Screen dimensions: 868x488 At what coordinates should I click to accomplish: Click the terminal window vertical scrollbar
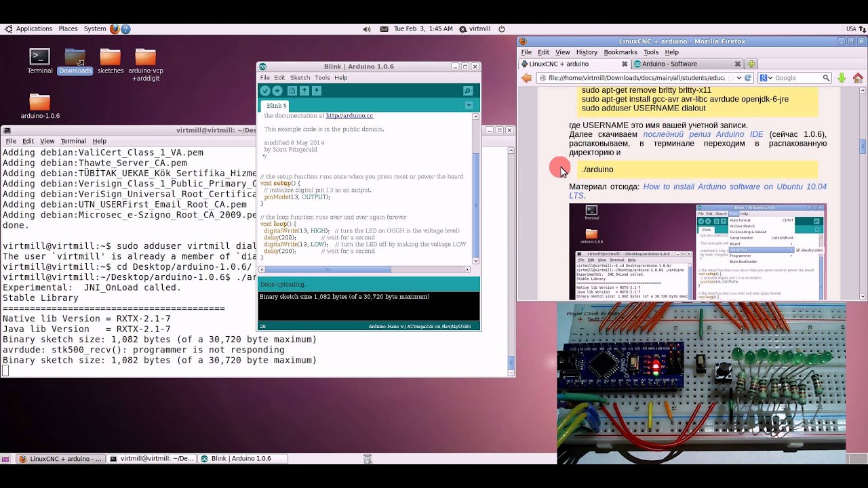(x=511, y=262)
